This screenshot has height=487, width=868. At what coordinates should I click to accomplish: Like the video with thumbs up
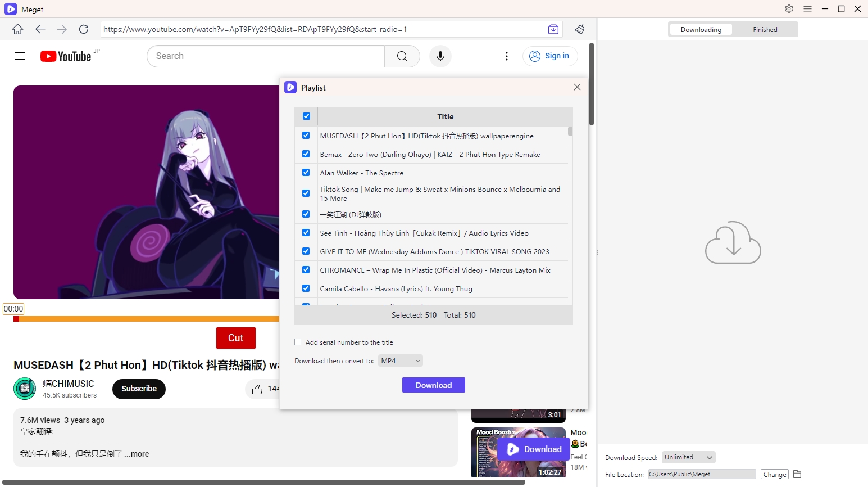pos(257,389)
